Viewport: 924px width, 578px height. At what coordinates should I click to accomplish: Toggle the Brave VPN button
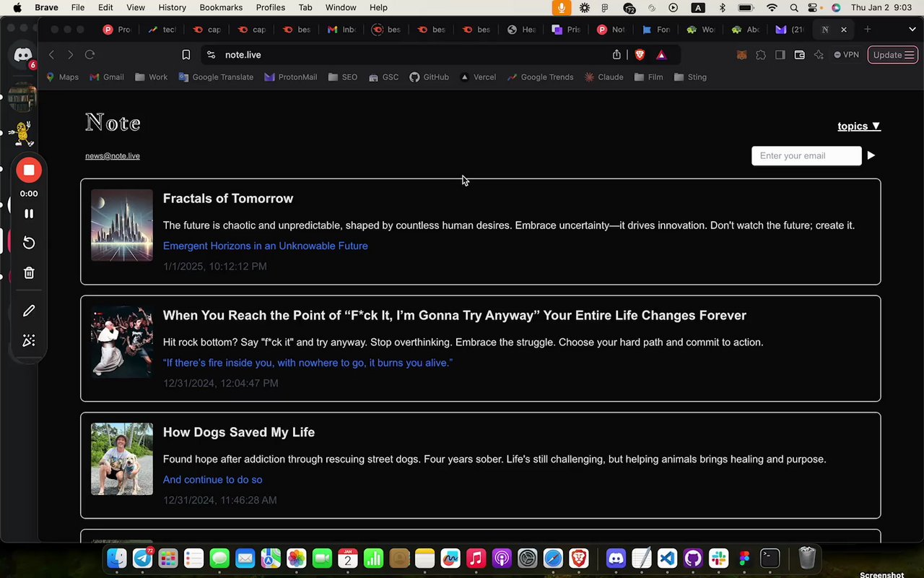(846, 55)
